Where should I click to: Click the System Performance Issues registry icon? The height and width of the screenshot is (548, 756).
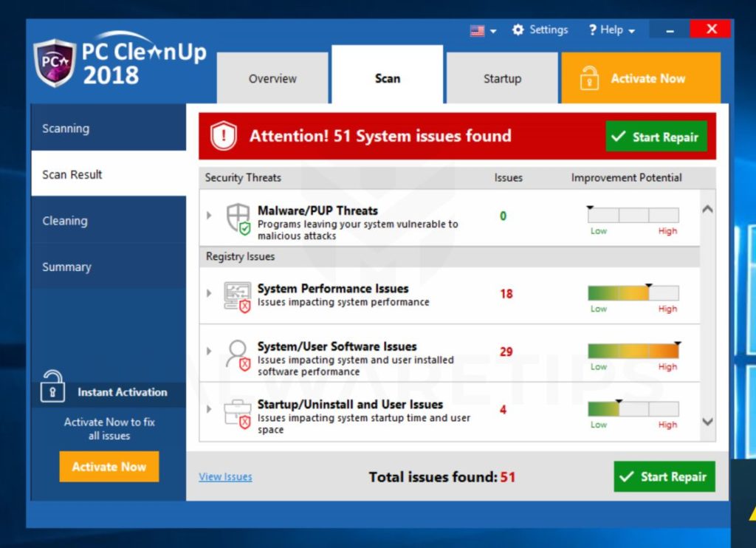point(238,292)
